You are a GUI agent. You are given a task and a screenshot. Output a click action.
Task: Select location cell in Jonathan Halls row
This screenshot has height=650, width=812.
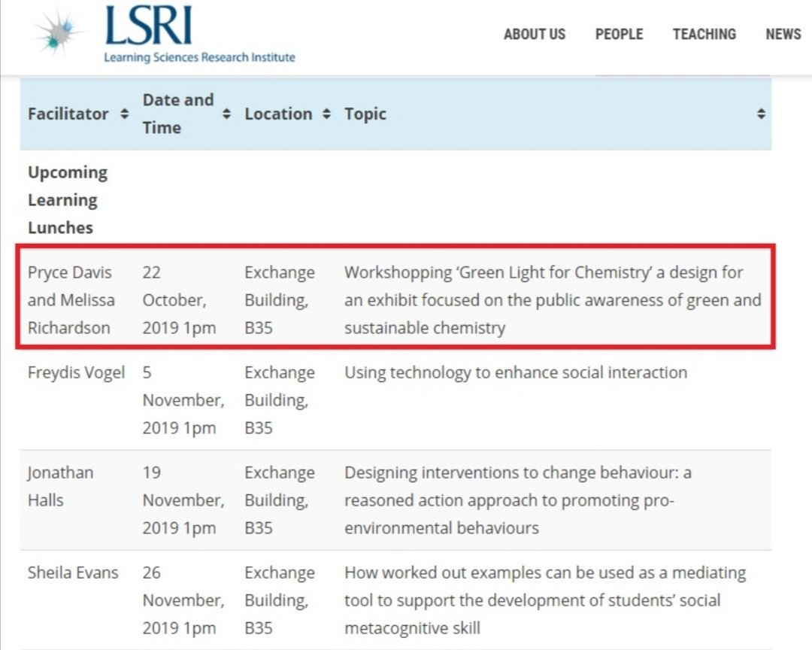pyautogui.click(x=280, y=500)
